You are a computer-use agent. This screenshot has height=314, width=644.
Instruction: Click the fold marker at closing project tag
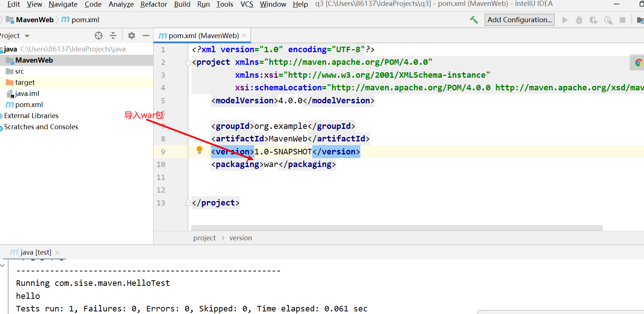(x=188, y=203)
